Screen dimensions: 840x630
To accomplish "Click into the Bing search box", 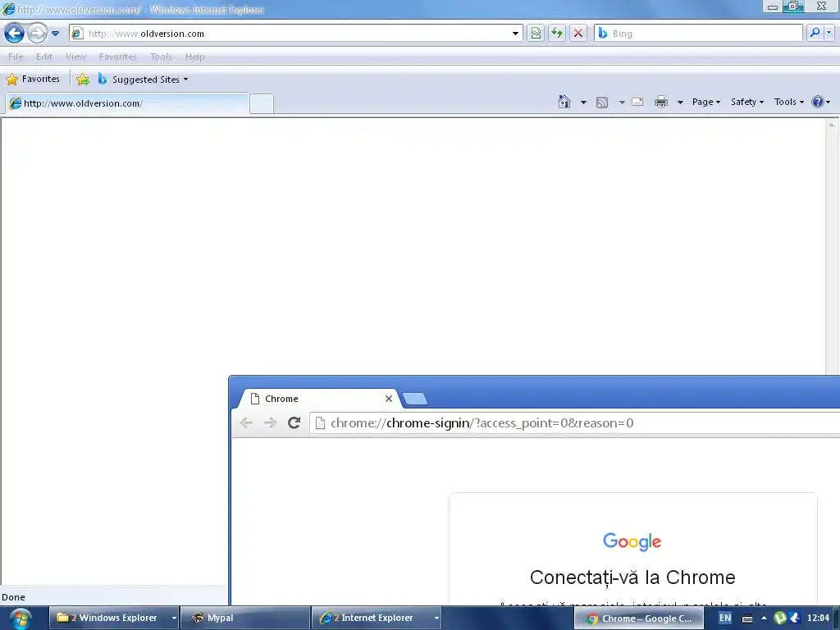I will pos(698,33).
